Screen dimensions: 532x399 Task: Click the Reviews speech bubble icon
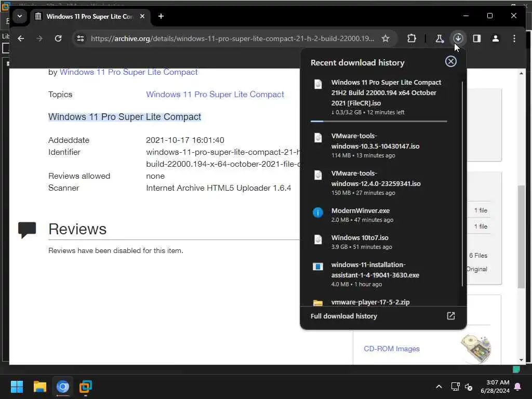(x=27, y=230)
